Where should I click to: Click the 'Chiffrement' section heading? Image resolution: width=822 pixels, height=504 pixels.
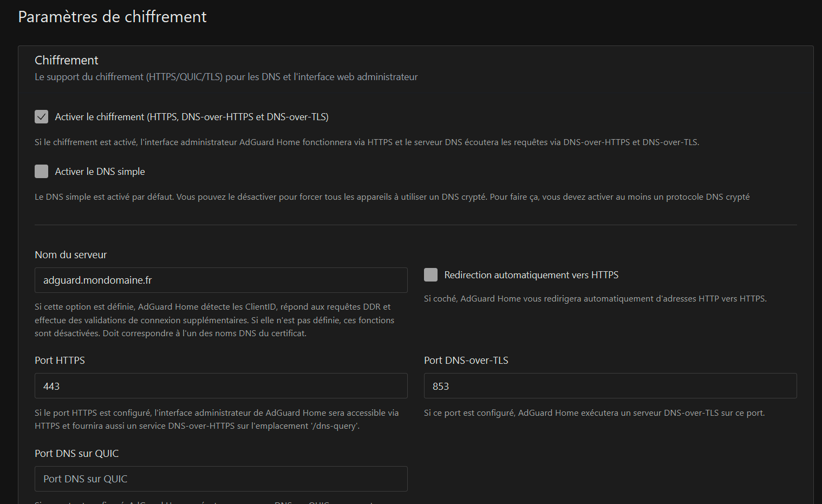[67, 60]
